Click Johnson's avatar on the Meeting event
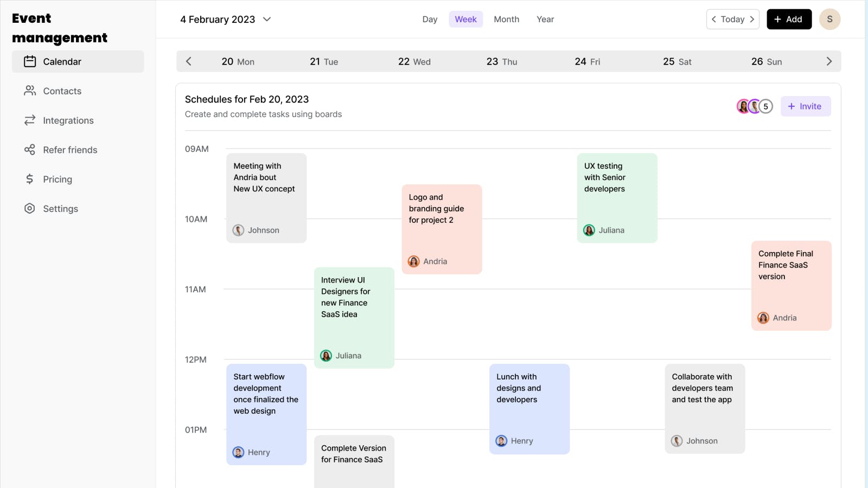The image size is (868, 488). (x=238, y=230)
